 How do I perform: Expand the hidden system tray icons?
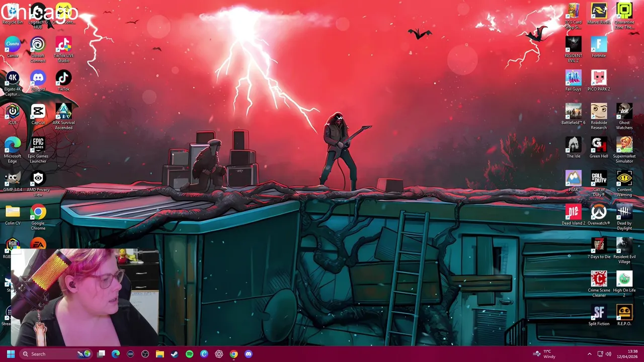(590, 354)
